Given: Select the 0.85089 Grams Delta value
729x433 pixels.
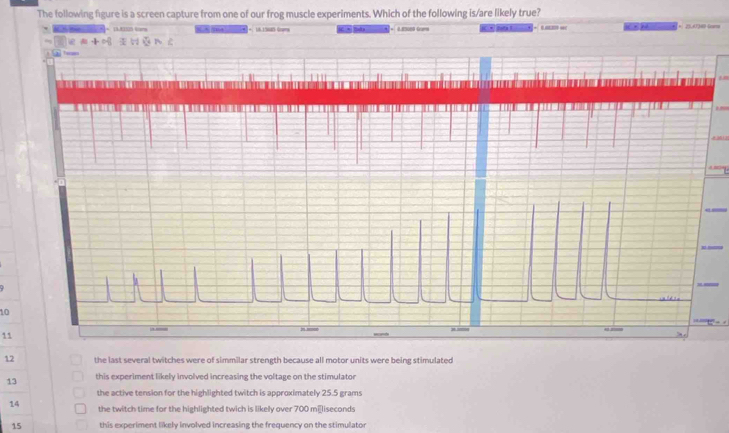Looking at the screenshot, I should pos(413,29).
